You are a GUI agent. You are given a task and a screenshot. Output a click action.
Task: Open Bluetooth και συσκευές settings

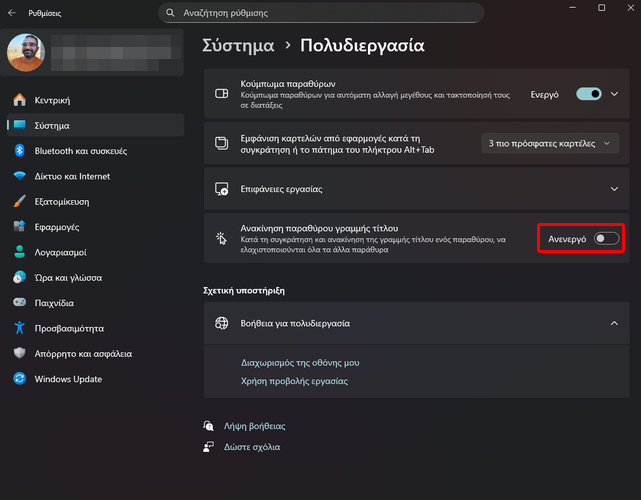tap(80, 151)
